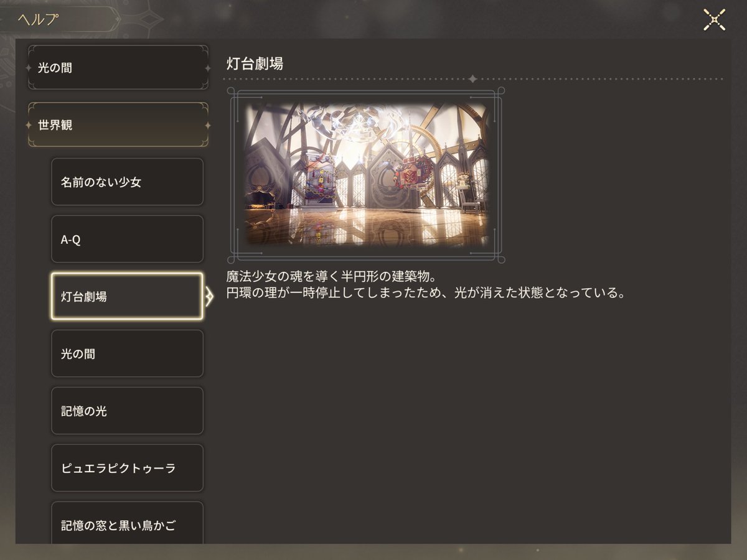Open the top-level 光の間 category
747x560 pixels.
[x=118, y=67]
